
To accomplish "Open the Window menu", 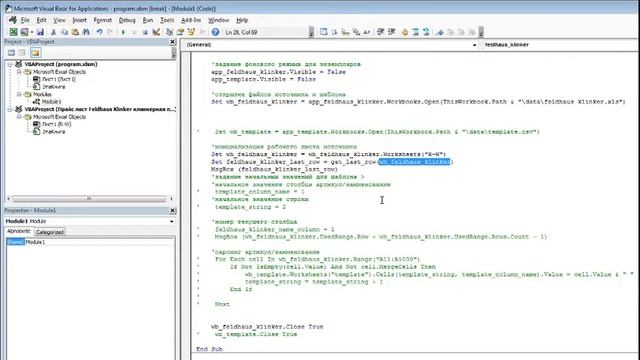I will (218, 20).
